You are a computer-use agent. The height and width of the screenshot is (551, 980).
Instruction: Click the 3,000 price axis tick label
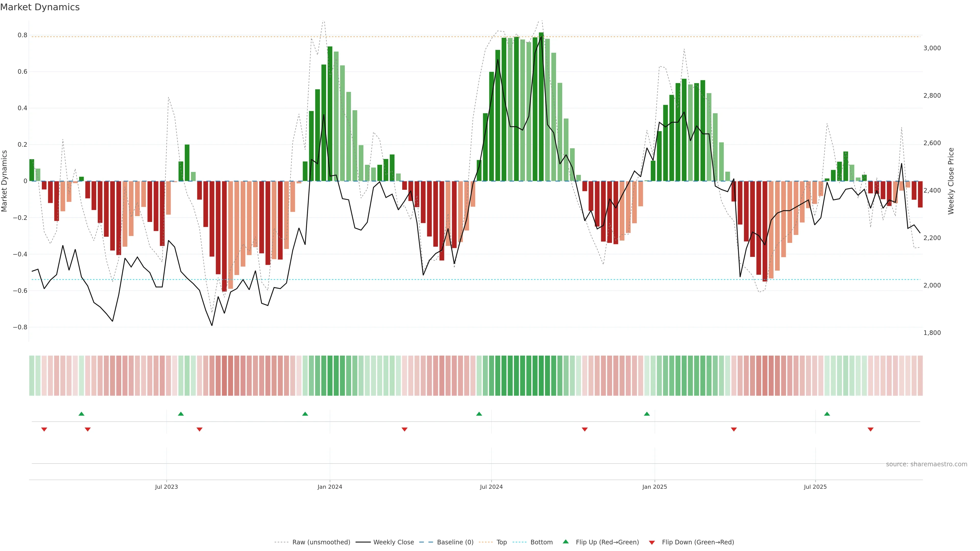coord(932,48)
